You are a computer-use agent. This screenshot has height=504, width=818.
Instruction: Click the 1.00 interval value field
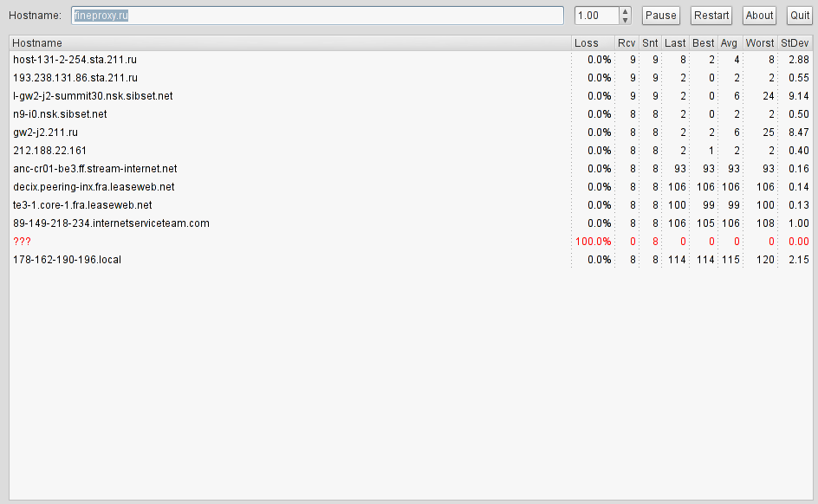597,16
